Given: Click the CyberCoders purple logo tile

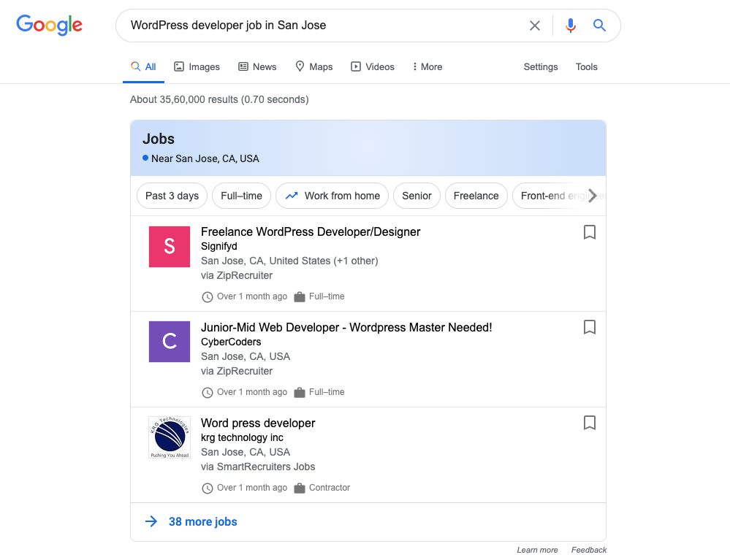Looking at the screenshot, I should click(x=170, y=342).
